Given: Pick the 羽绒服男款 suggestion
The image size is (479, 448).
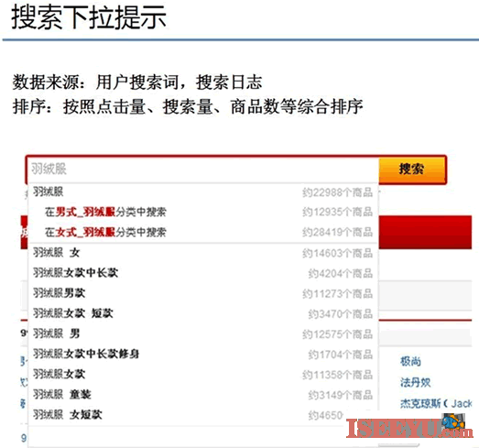Looking at the screenshot, I should 203,293.
